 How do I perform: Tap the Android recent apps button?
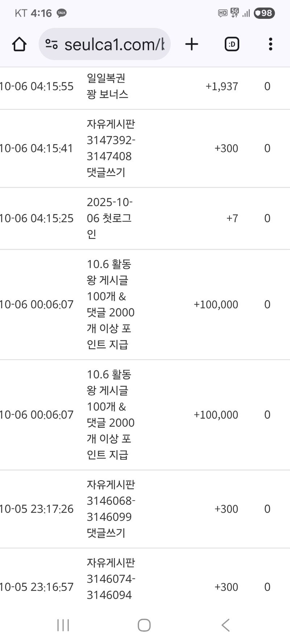[x=63, y=625]
